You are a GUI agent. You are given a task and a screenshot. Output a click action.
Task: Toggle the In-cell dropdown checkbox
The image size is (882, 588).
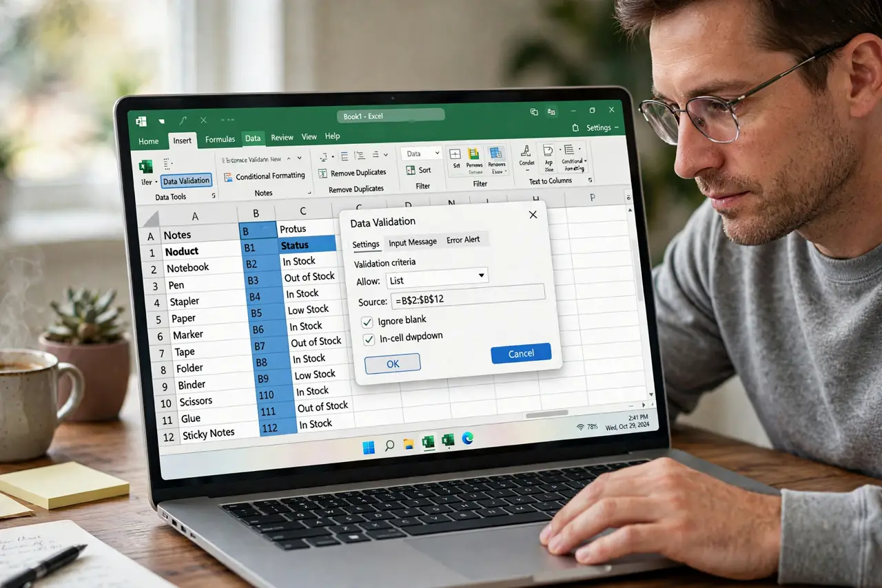(369, 339)
